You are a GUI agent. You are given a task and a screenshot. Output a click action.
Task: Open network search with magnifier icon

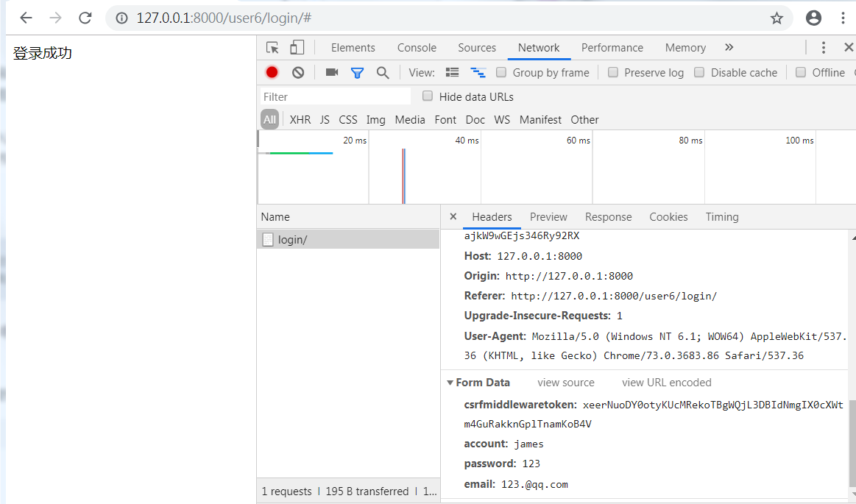click(383, 73)
